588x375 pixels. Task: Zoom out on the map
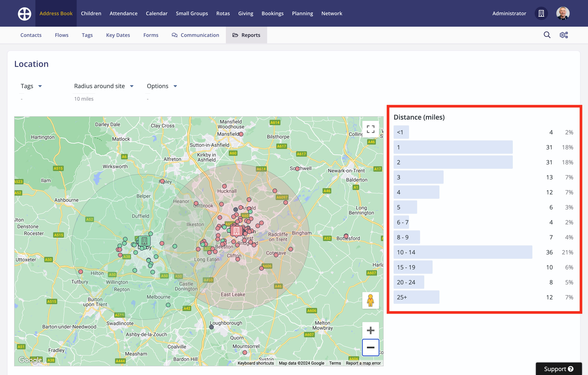[370, 347]
